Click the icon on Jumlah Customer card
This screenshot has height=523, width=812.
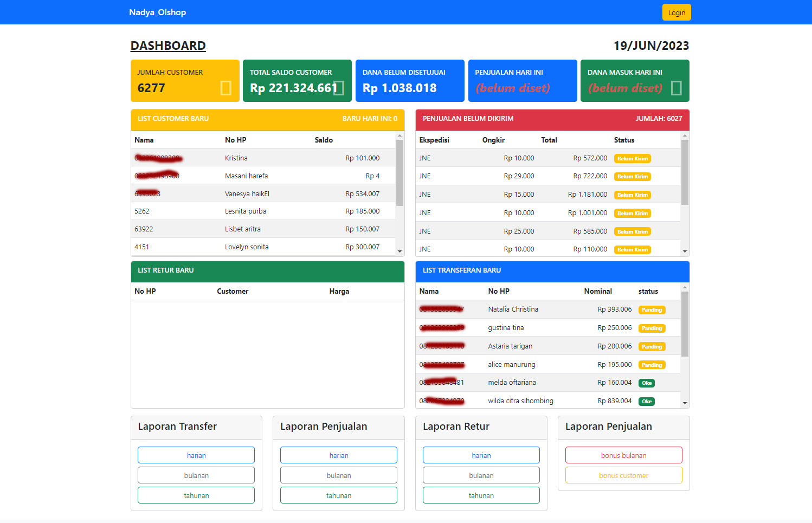point(225,88)
